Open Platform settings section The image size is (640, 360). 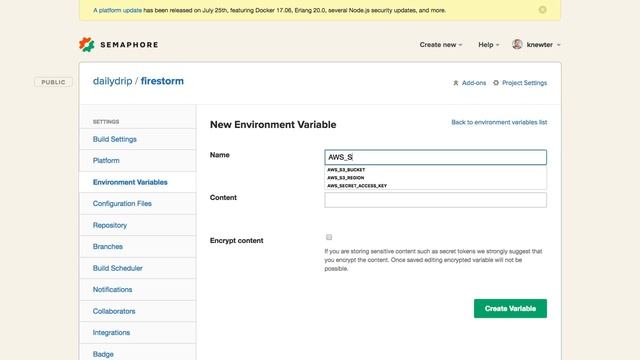[x=138, y=160]
